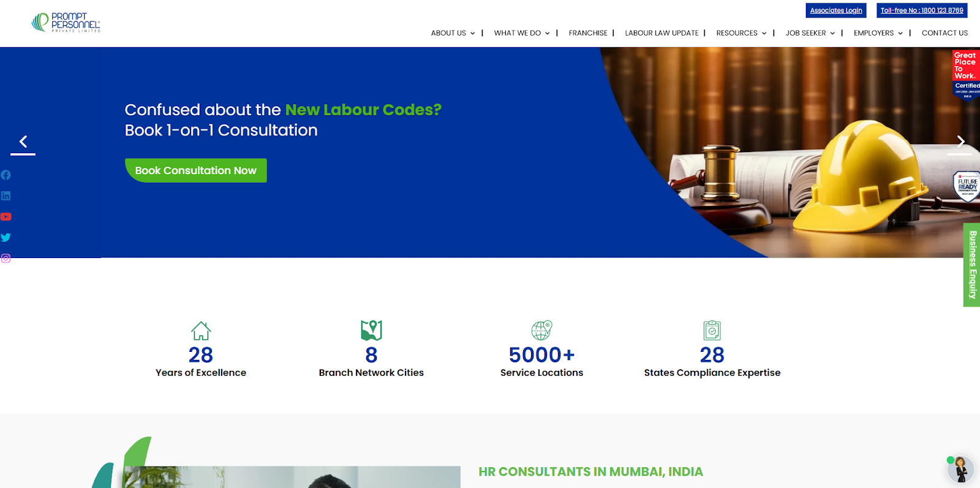Expand the Job Seeker dropdown
The height and width of the screenshot is (488, 980).
click(810, 33)
